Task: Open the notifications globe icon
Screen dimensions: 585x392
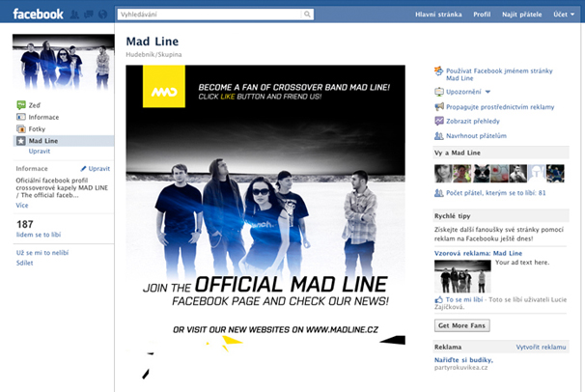Action: tap(102, 14)
